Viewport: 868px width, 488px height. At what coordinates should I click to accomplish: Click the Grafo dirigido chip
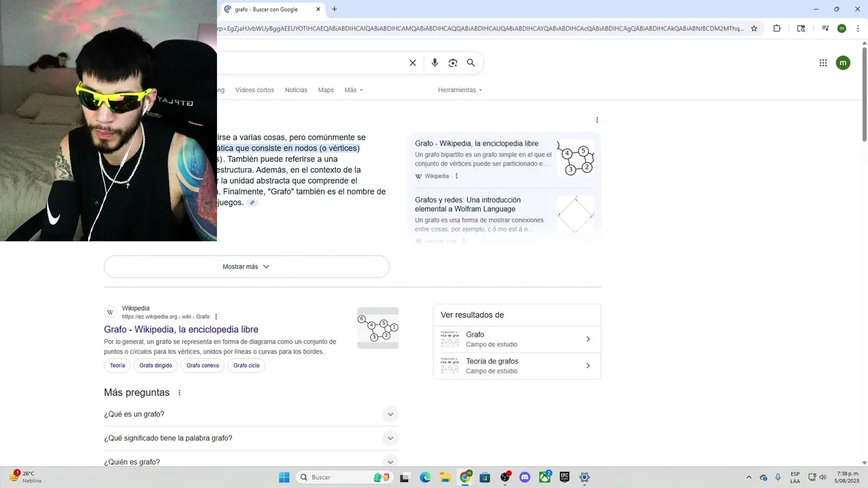tap(155, 365)
